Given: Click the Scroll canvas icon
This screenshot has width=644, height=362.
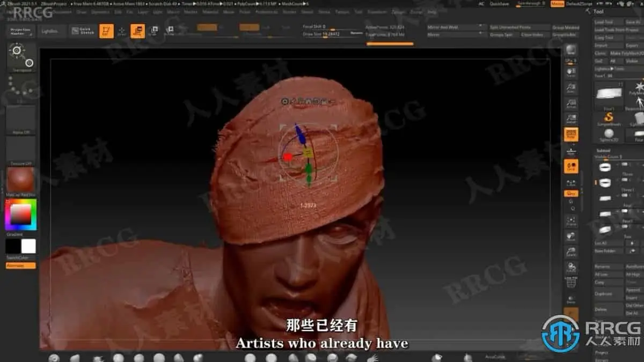Looking at the screenshot, I should point(571,73).
